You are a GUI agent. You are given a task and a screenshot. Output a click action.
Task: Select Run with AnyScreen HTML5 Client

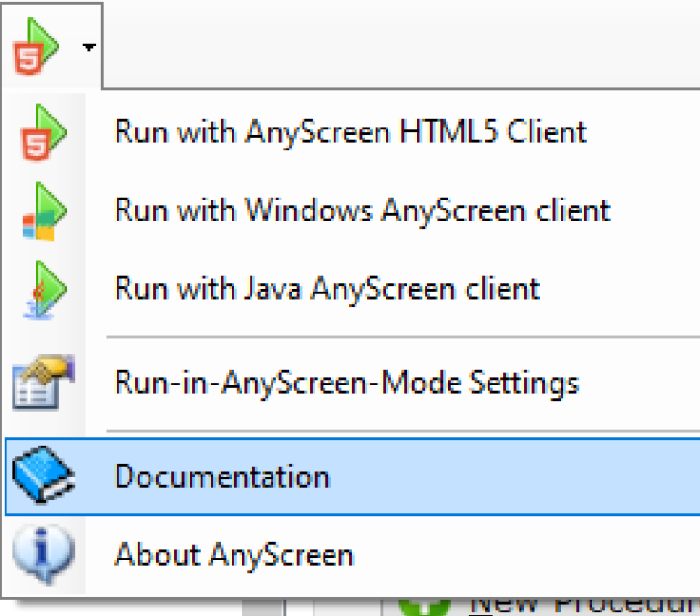click(x=350, y=132)
